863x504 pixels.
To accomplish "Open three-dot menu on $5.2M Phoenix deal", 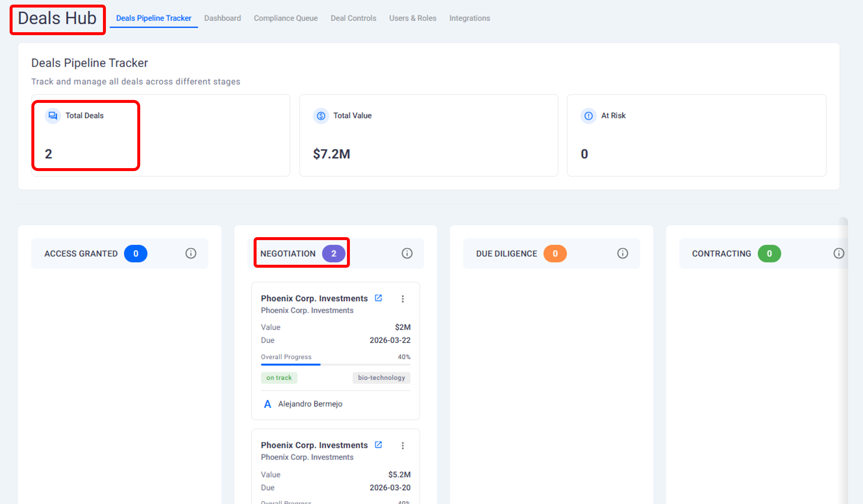I will tap(403, 445).
